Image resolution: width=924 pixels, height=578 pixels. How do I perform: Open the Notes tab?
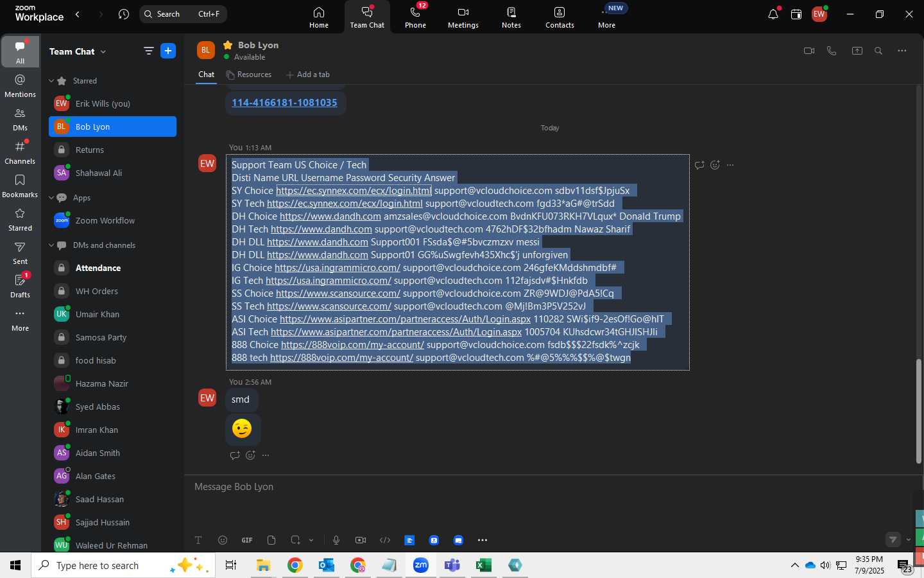[x=511, y=17]
